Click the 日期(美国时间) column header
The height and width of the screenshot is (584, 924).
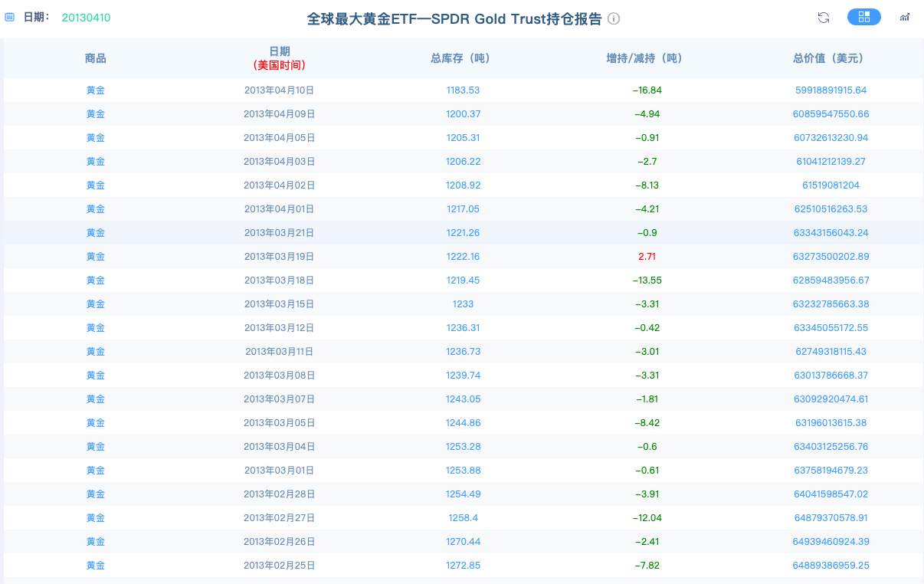(280, 58)
